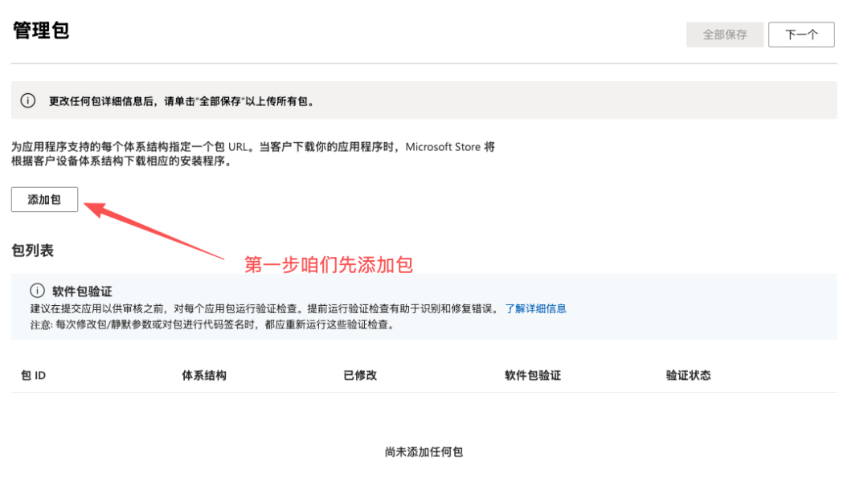Click the 尚未添加任何包 empty message

tap(424, 452)
